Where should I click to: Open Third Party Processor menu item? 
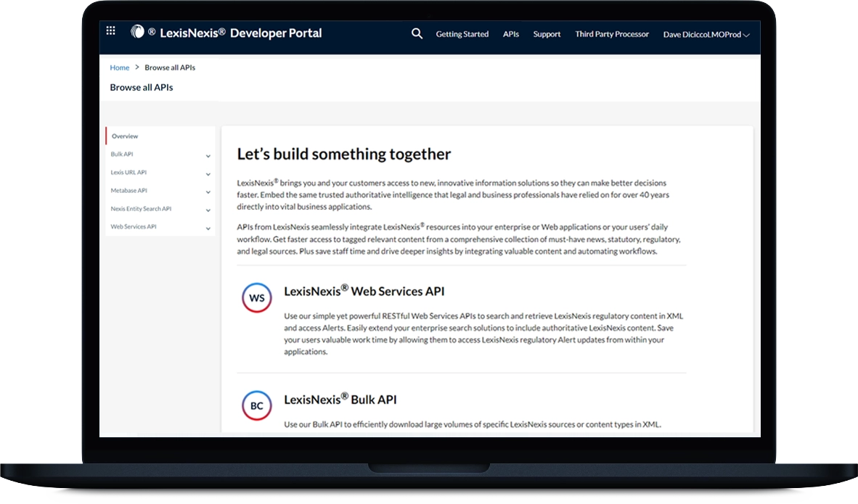612,34
